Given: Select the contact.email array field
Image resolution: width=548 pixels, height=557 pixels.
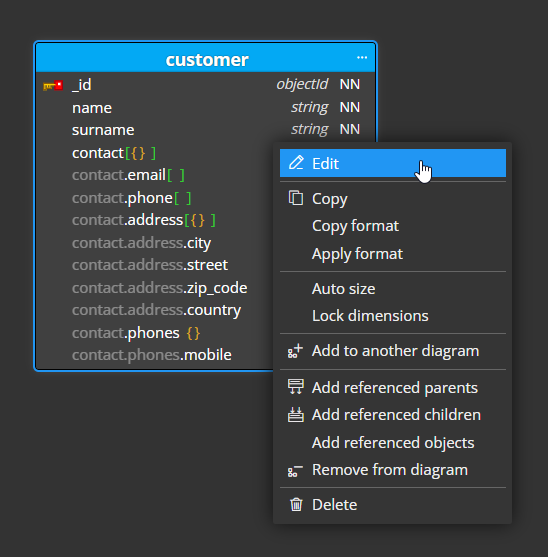Looking at the screenshot, I should 128,175.
